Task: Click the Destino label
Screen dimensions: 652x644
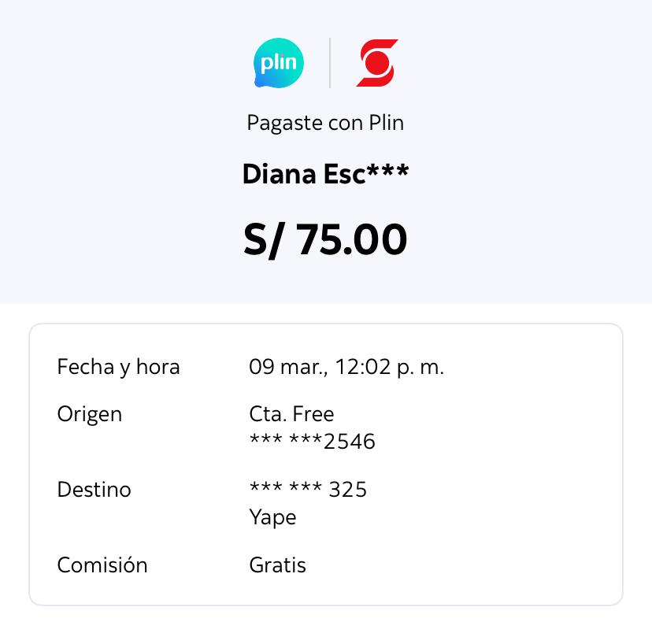Action: (94, 490)
